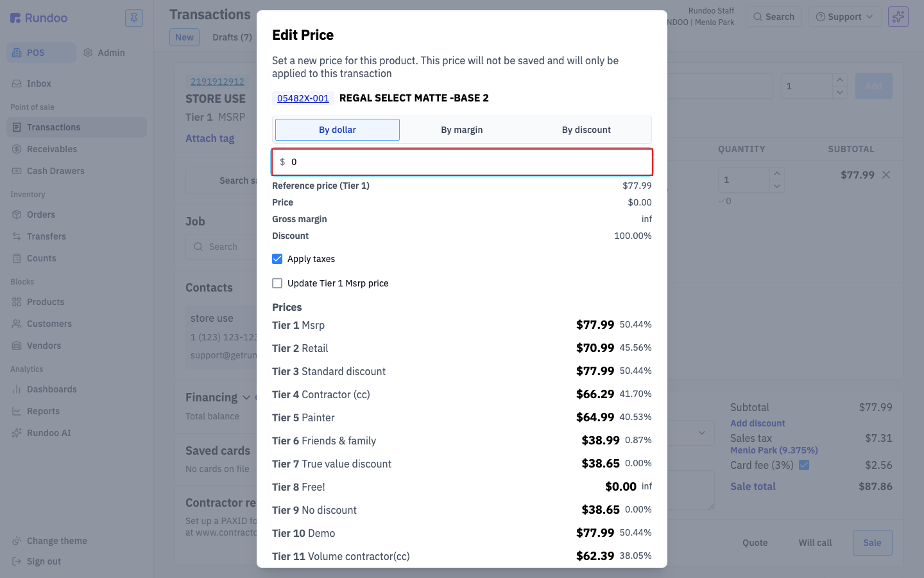Viewport: 924px width, 578px height.
Task: Click the Will call button
Action: point(815,543)
